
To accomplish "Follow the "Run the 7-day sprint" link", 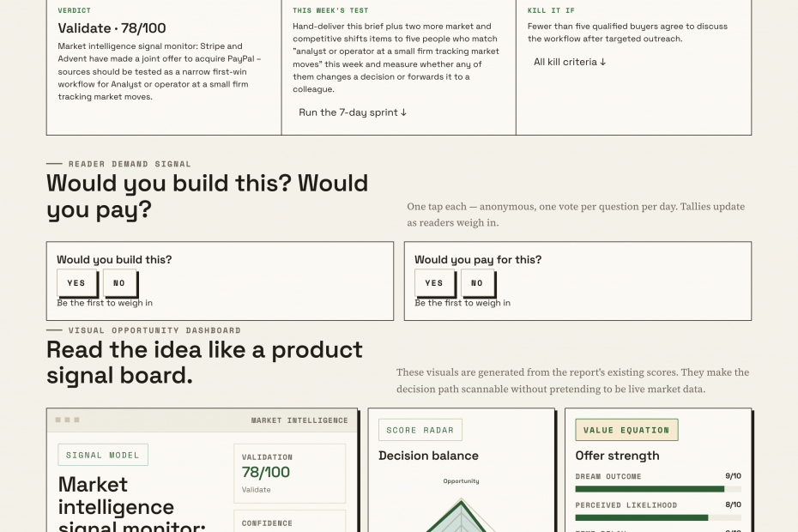I will click(x=353, y=112).
